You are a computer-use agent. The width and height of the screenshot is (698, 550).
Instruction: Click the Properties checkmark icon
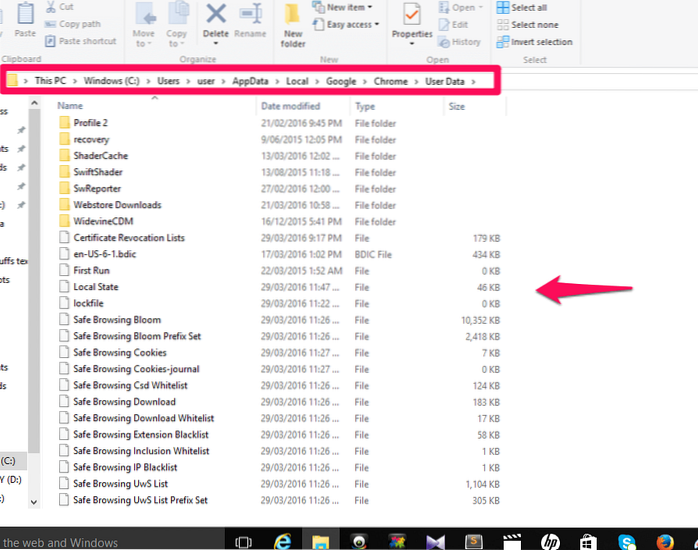(x=412, y=15)
